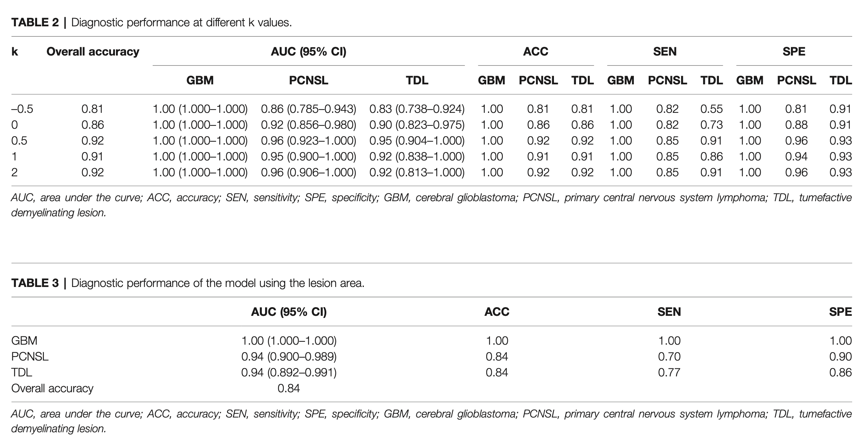This screenshot has width=868, height=442.
Task: Click the TABLE 2 caption title
Action: 151,22
